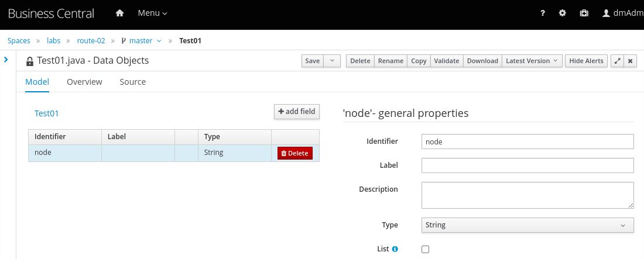Maximize editor with the expand arrows icon
Screen dimensions: 644x259
pyautogui.click(x=617, y=61)
